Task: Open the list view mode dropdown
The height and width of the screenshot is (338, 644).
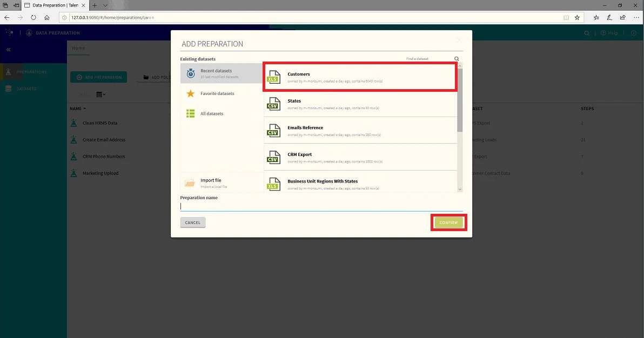Action: click(100, 94)
